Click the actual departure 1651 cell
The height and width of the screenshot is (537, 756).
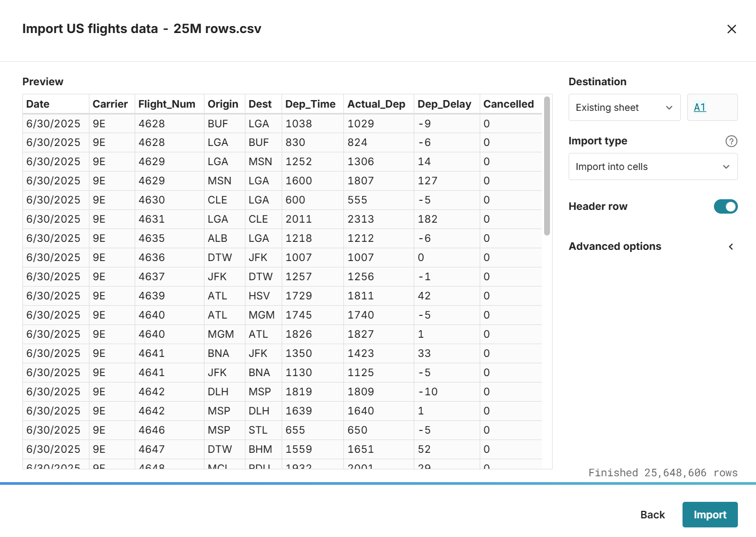coord(379,450)
